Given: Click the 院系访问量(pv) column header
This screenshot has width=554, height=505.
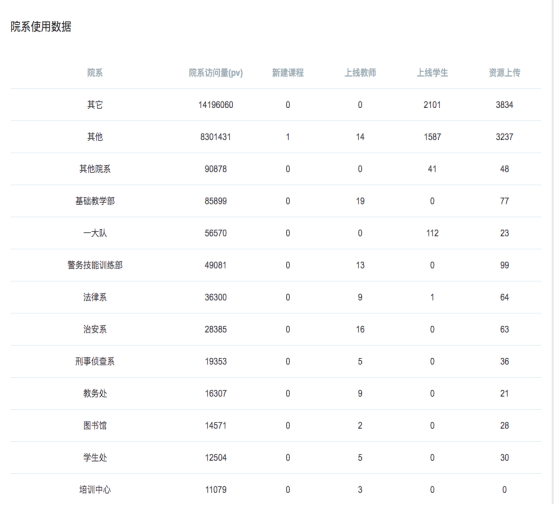Looking at the screenshot, I should tap(216, 73).
